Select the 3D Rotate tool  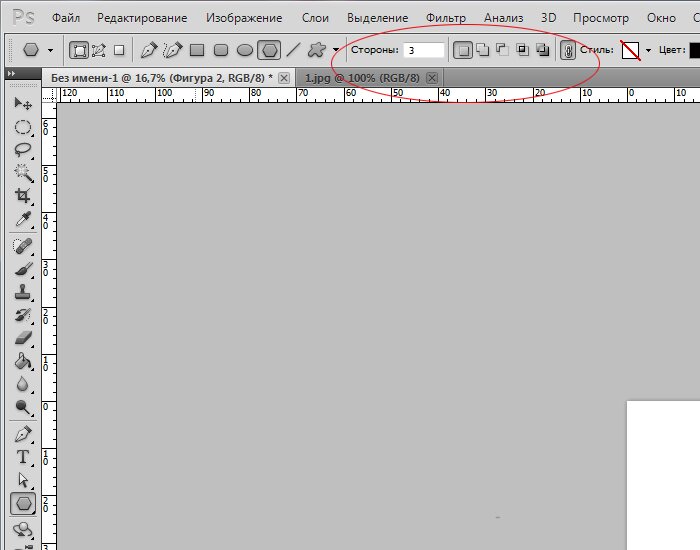pos(23,530)
